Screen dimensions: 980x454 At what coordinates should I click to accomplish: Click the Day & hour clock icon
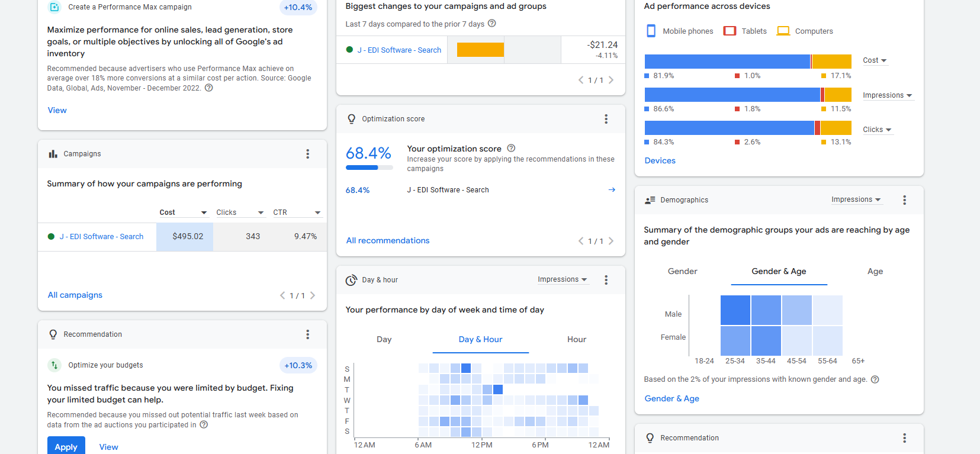click(351, 280)
